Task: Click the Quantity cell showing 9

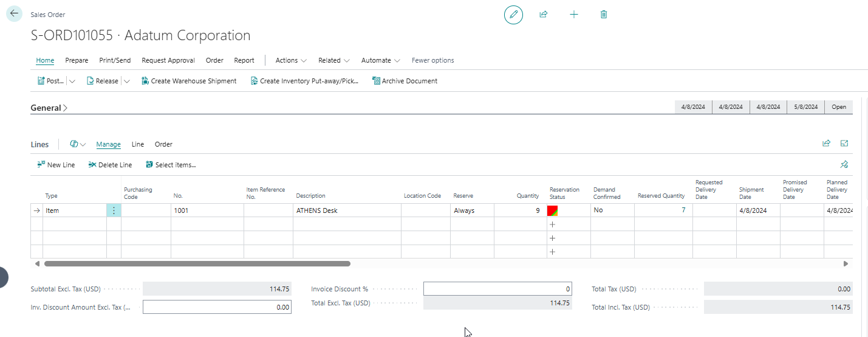Action: pos(520,210)
